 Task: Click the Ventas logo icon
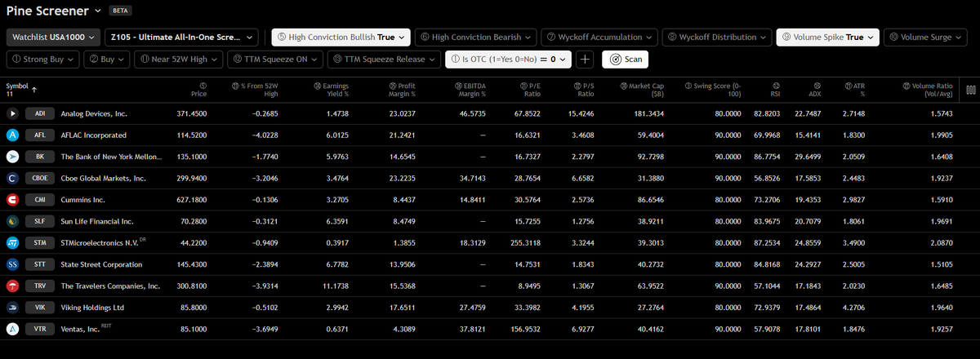[13, 329]
